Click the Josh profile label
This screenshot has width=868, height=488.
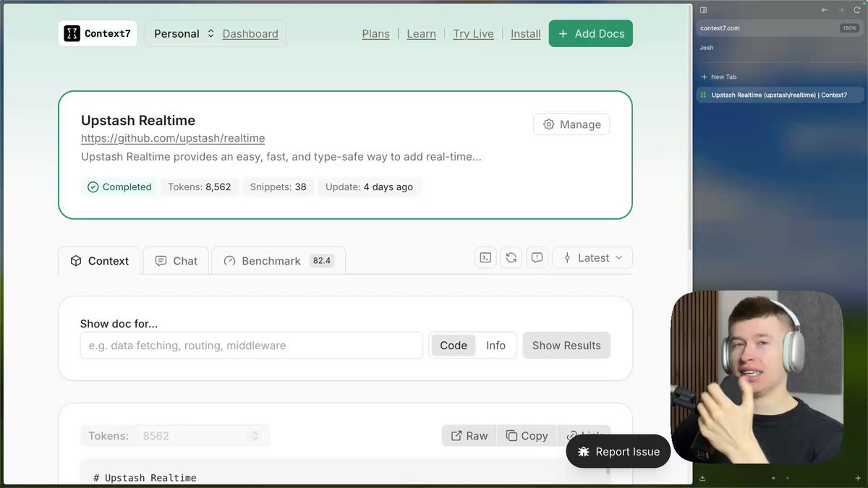point(707,48)
